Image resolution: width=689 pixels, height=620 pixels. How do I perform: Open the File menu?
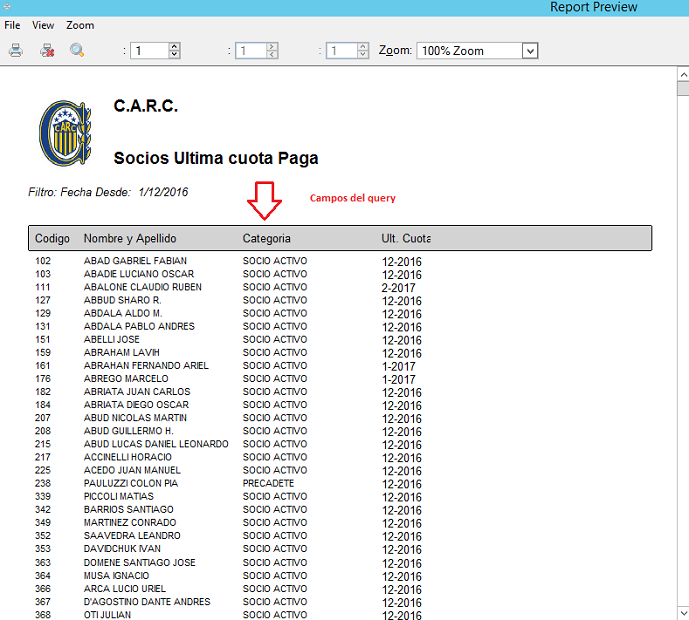point(12,25)
